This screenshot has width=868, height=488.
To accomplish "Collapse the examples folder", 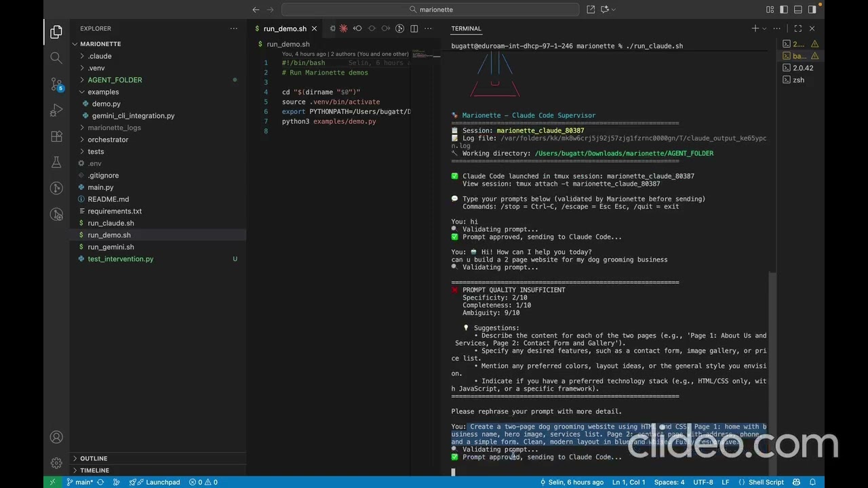I will [x=158, y=91].
